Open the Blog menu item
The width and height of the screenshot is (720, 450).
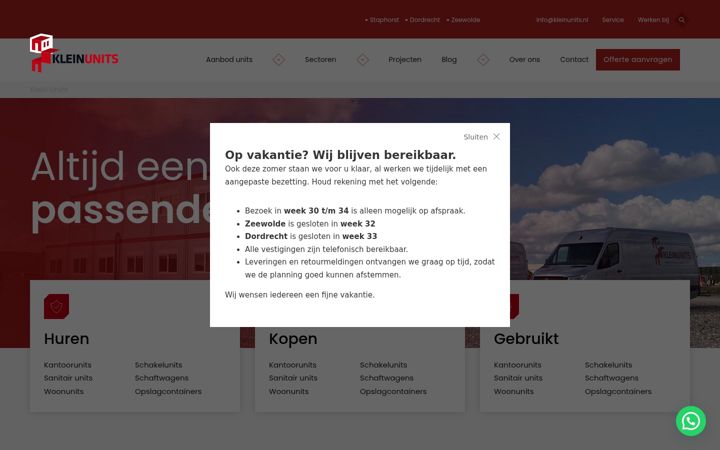449,60
